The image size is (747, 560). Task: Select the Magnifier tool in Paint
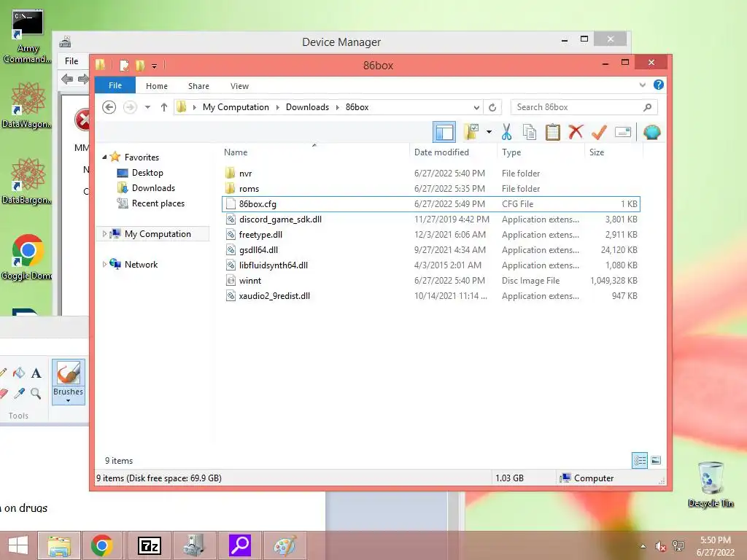coord(36,393)
